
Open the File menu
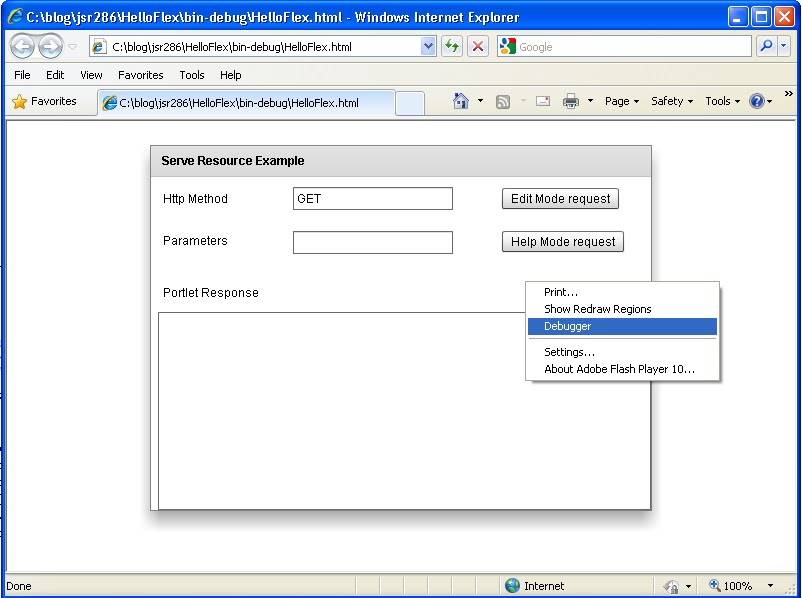click(22, 75)
